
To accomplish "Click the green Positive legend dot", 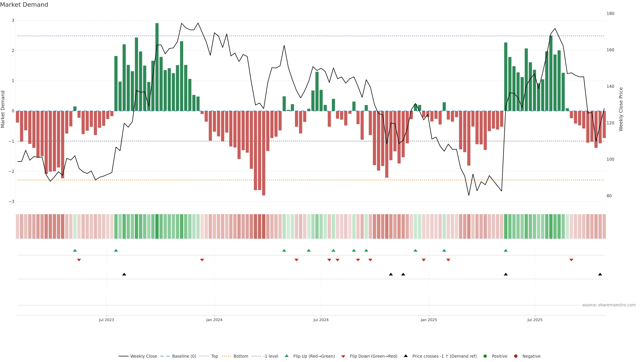I will pyautogui.click(x=485, y=356).
